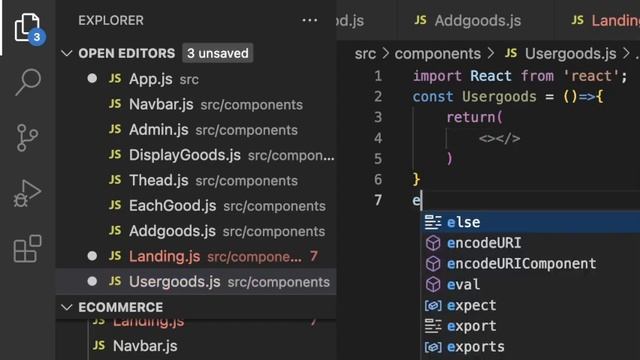Click the empty fragment <></> line
The image size is (640, 360).
tap(500, 138)
